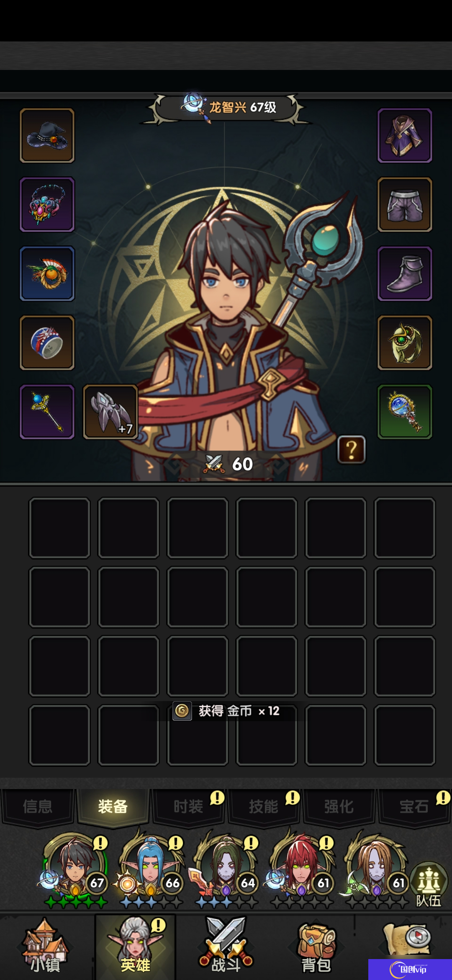Select the silver claw +7 item

pyautogui.click(x=111, y=412)
